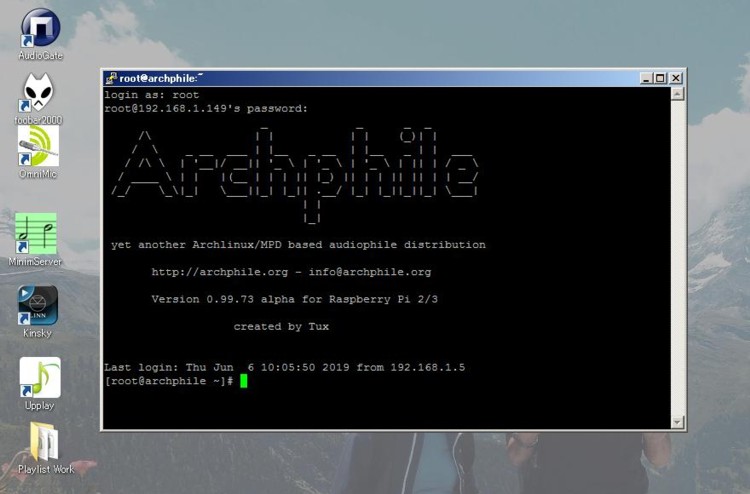Click the 'created by Tux' text
Screen dimensions: 750x494
tap(281, 327)
